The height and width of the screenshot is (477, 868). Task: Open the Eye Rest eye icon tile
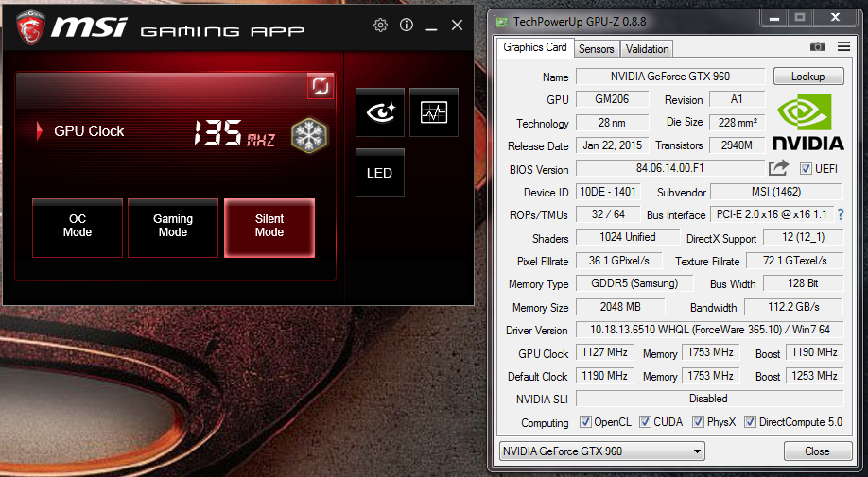380,112
